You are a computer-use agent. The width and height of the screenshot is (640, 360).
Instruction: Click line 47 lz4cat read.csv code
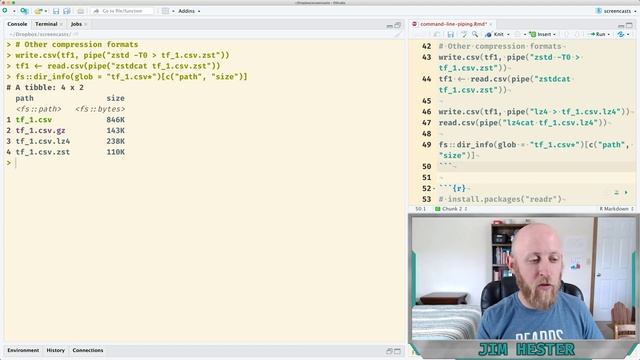tap(523, 122)
